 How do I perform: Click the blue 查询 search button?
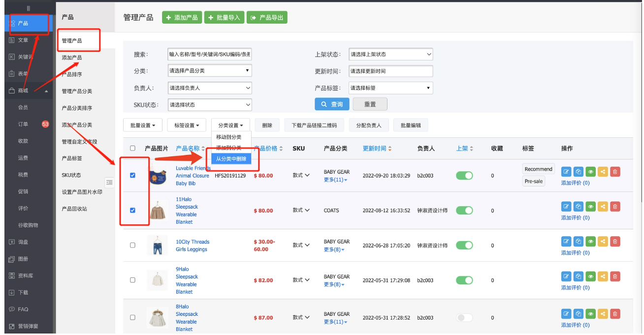pos(332,104)
